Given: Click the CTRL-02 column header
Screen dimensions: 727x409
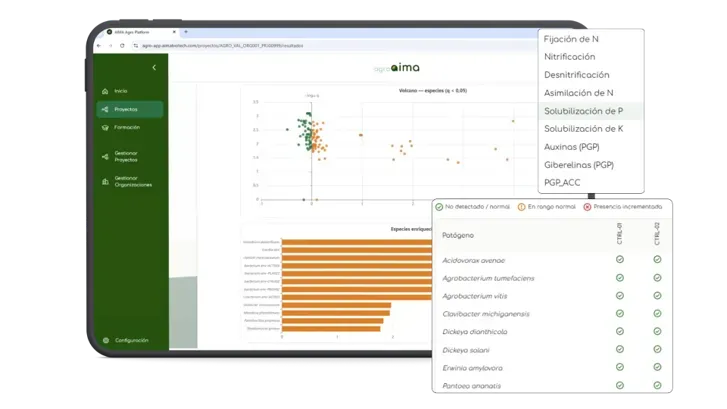Looking at the screenshot, I should [x=657, y=233].
